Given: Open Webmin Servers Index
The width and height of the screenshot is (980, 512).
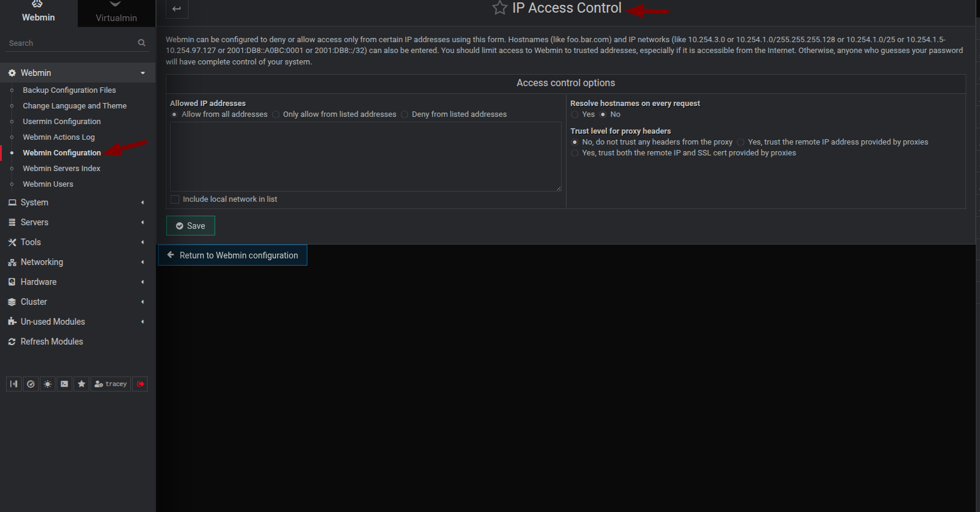Looking at the screenshot, I should [61, 169].
